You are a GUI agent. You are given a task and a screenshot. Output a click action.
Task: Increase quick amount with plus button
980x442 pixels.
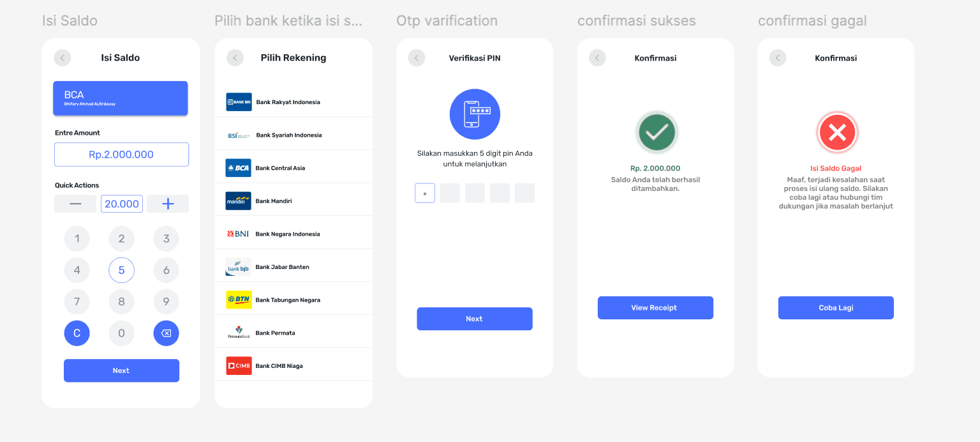coord(168,204)
